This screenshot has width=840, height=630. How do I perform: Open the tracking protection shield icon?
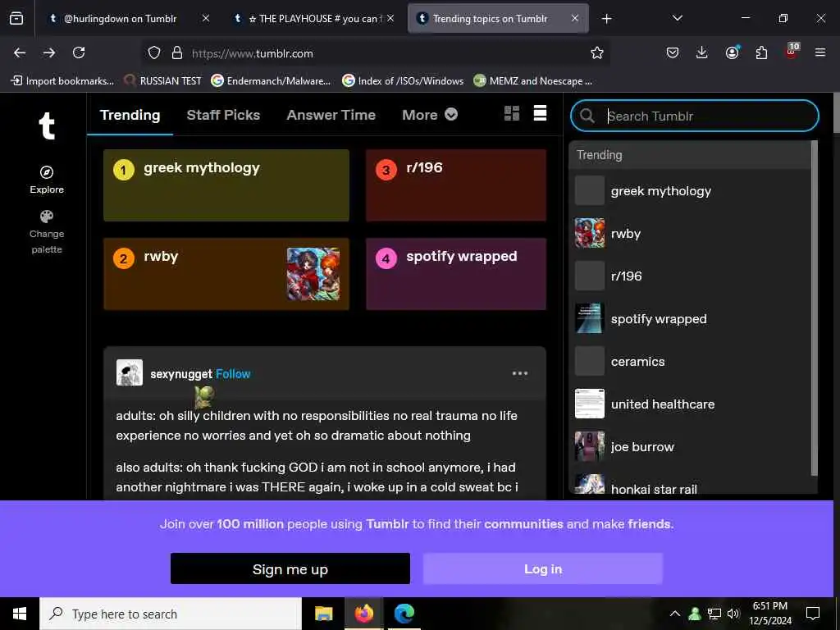[154, 52]
